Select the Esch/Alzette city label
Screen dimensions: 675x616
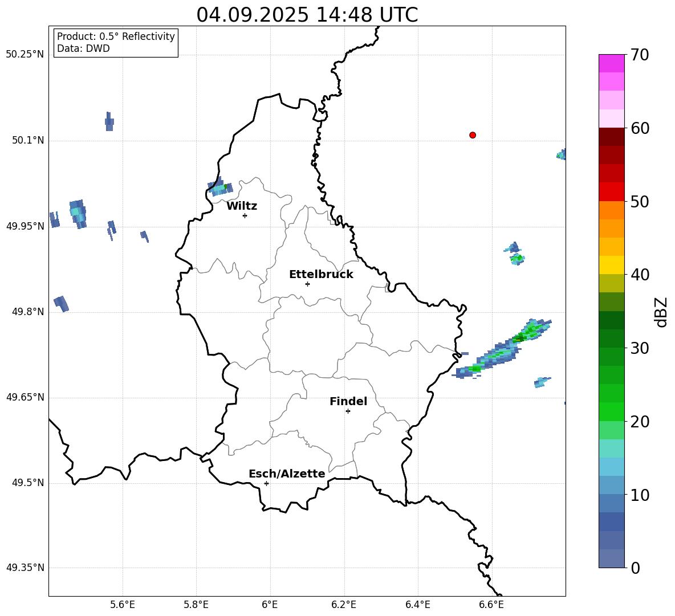[287, 474]
